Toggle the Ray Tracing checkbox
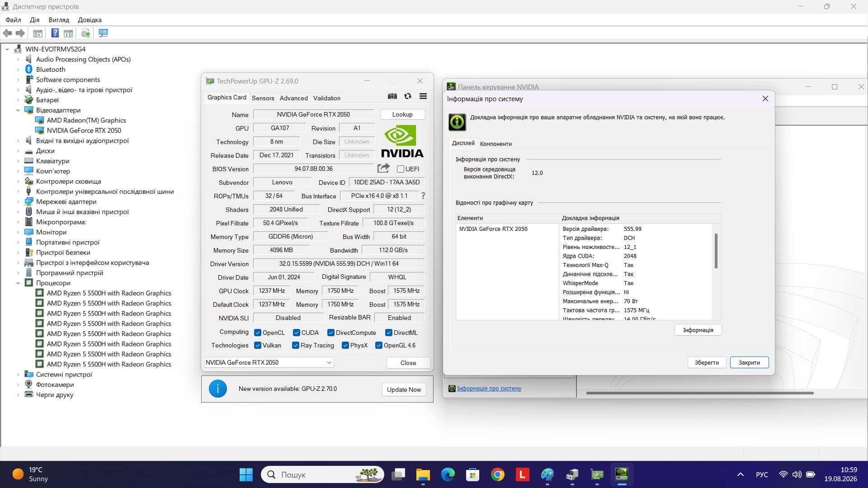This screenshot has height=488, width=868. point(296,345)
